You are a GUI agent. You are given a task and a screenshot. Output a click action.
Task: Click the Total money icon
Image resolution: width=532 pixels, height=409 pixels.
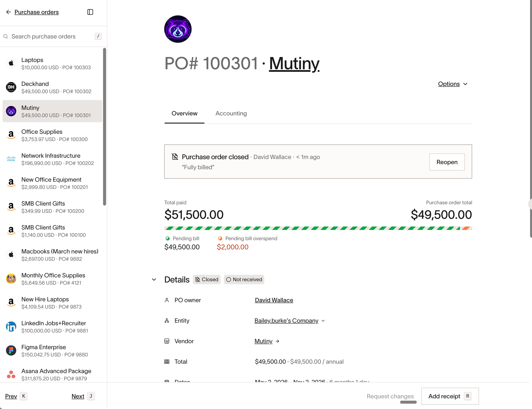[167, 362]
